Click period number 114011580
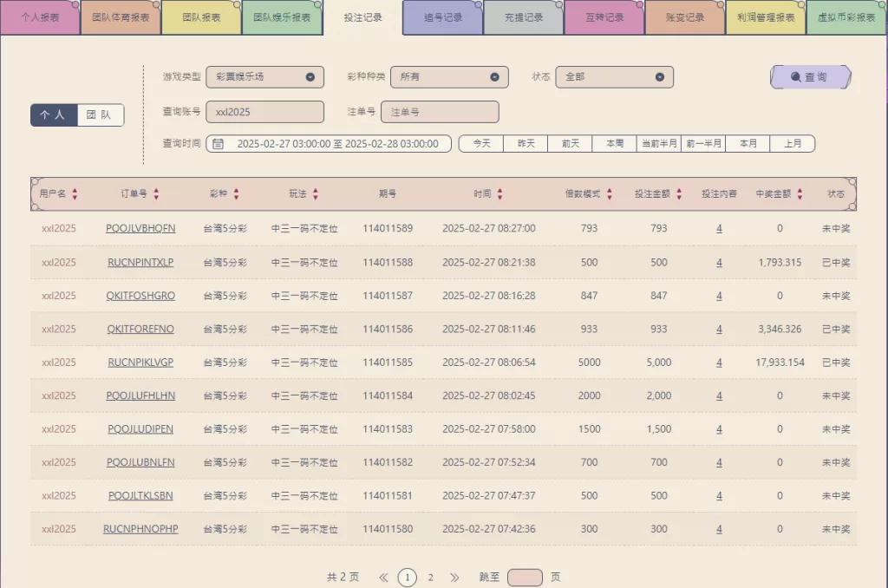 tap(388, 529)
